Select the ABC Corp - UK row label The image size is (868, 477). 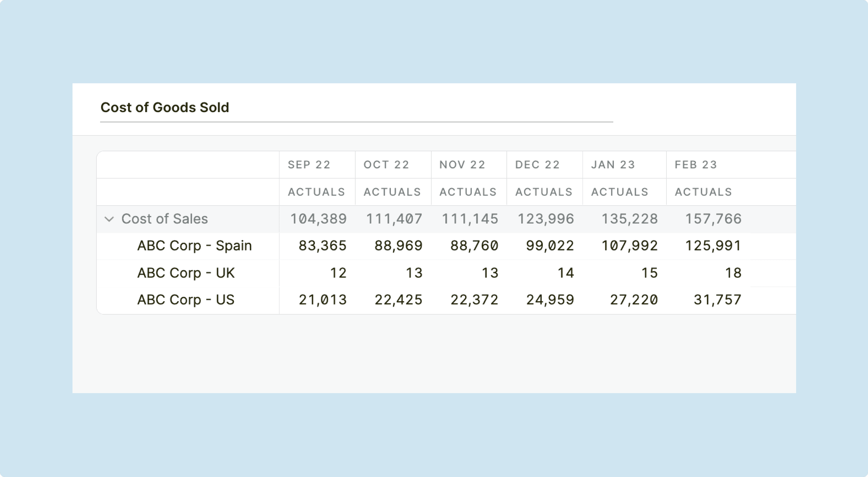click(186, 273)
